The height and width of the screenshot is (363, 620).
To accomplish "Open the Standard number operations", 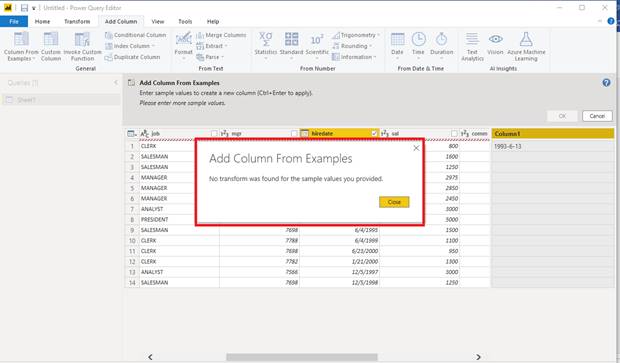I will click(x=291, y=46).
